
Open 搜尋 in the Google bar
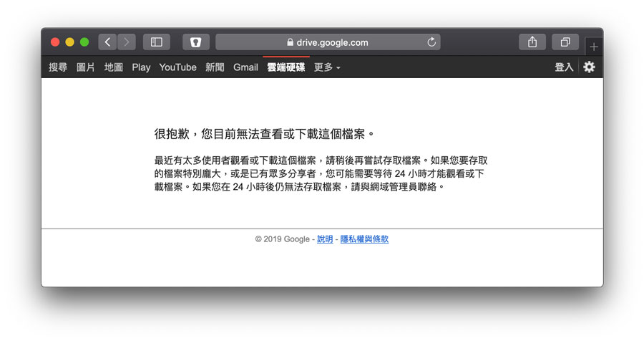tap(58, 67)
